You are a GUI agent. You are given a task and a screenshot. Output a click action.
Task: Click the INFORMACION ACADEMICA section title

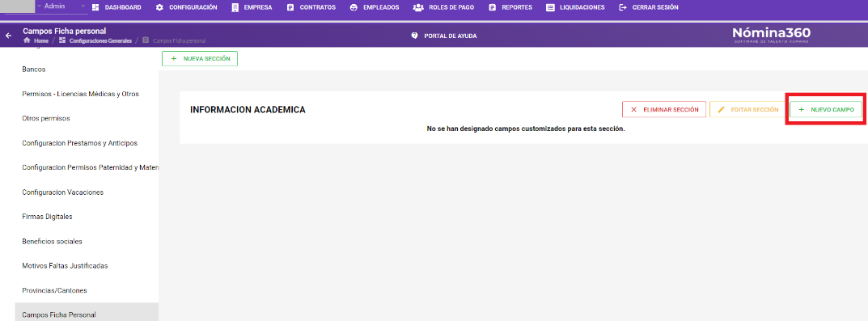point(248,110)
